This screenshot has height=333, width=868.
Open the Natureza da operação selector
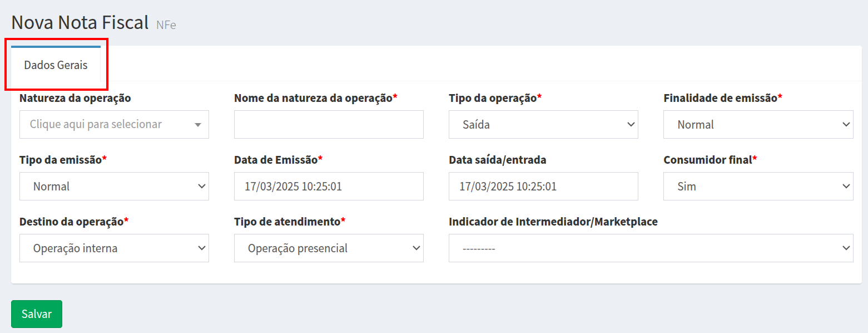click(114, 124)
